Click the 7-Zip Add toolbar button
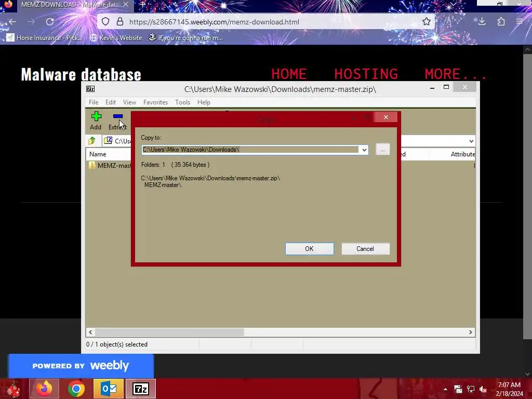The height and width of the screenshot is (399, 532). 96,121
